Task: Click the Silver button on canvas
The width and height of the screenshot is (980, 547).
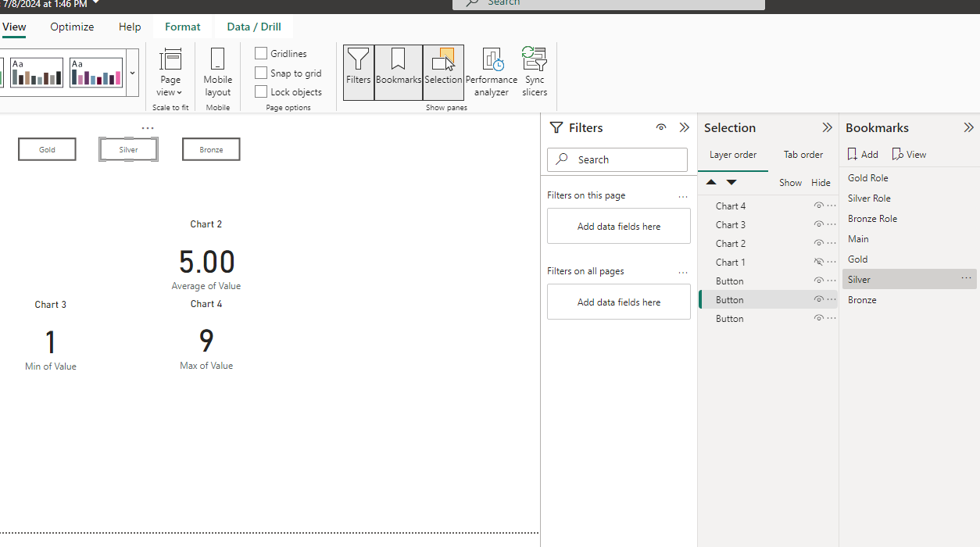Action: [128, 149]
